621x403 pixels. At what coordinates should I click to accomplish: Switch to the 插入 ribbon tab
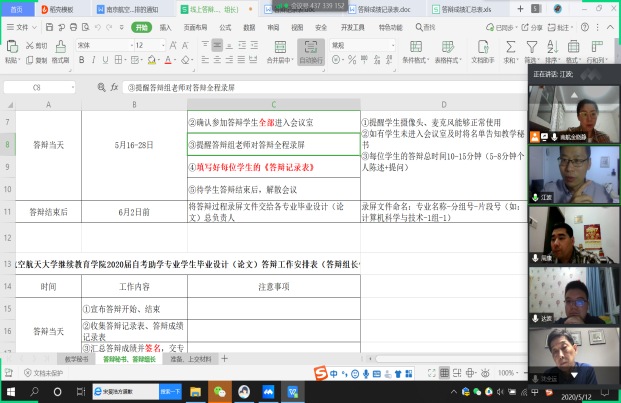click(165, 28)
